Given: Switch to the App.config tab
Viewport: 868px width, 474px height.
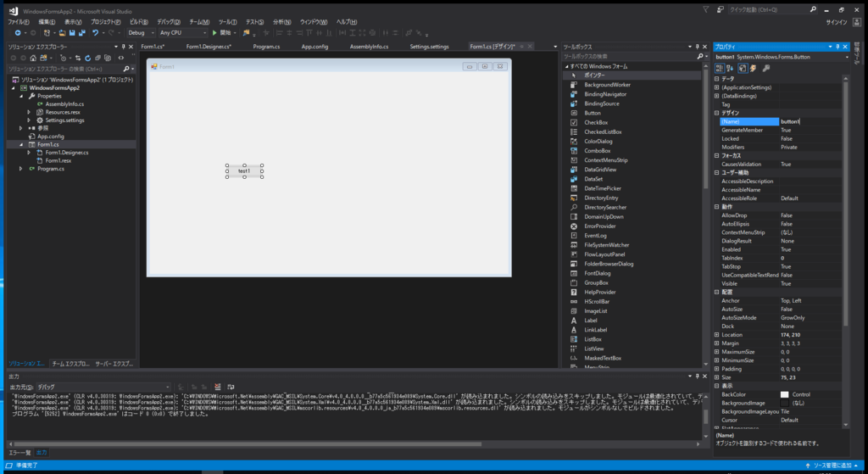Looking at the screenshot, I should click(x=314, y=47).
